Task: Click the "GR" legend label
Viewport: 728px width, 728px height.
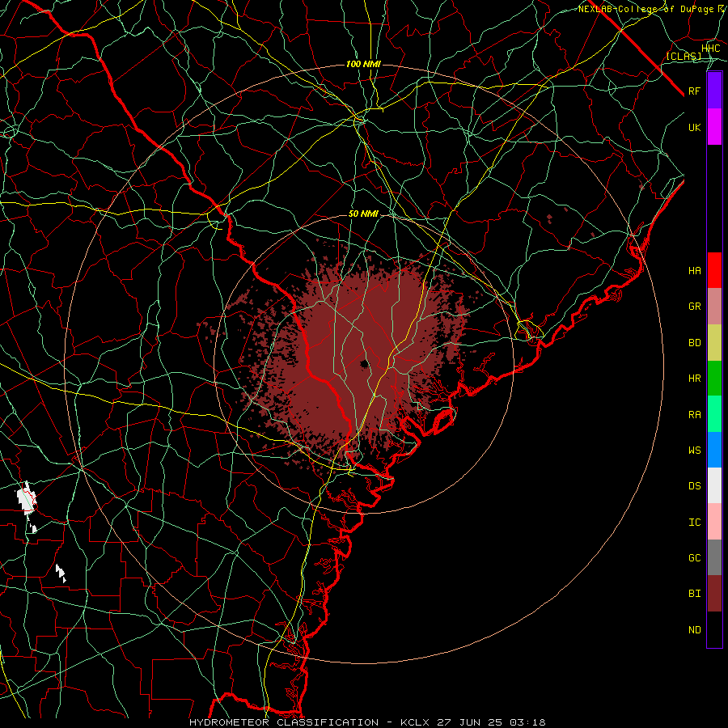Action: 695,307
